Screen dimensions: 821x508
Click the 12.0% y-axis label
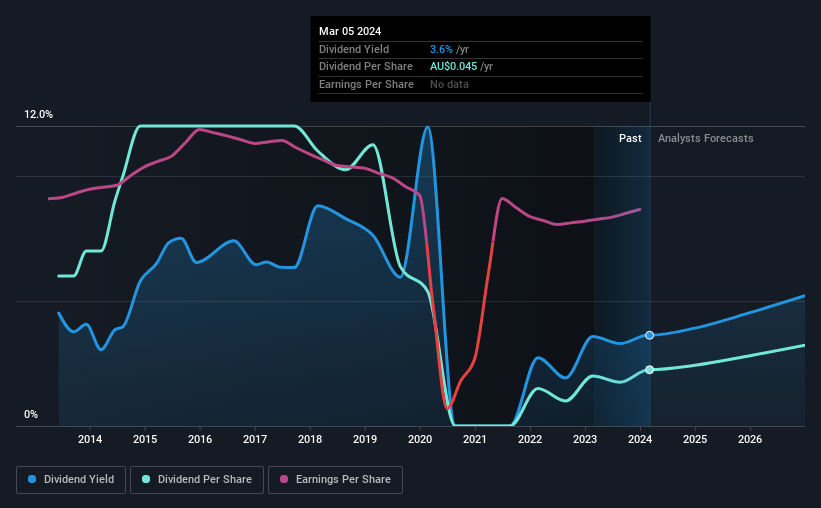[x=38, y=115]
